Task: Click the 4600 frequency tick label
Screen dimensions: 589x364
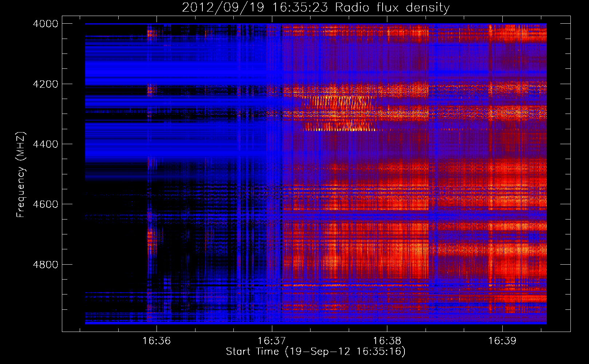Action: (x=46, y=204)
